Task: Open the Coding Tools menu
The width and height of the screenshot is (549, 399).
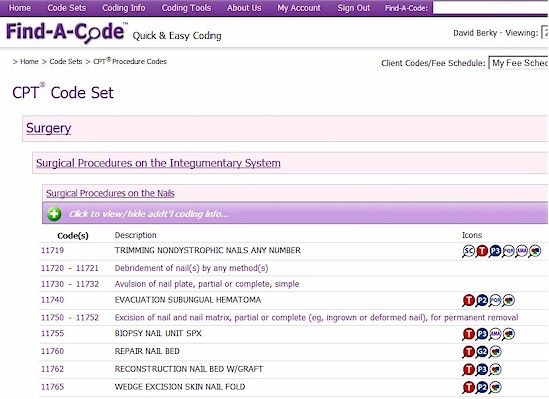Action: (186, 8)
